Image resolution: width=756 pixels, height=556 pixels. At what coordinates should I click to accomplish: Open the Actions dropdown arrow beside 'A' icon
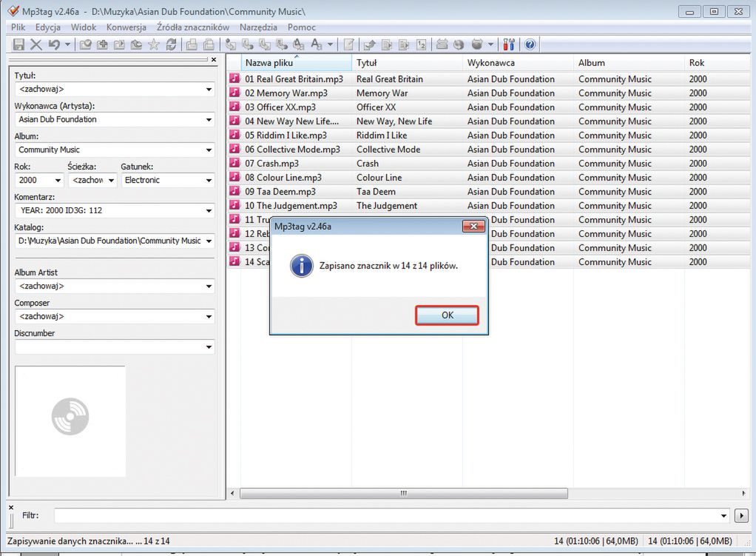330,45
